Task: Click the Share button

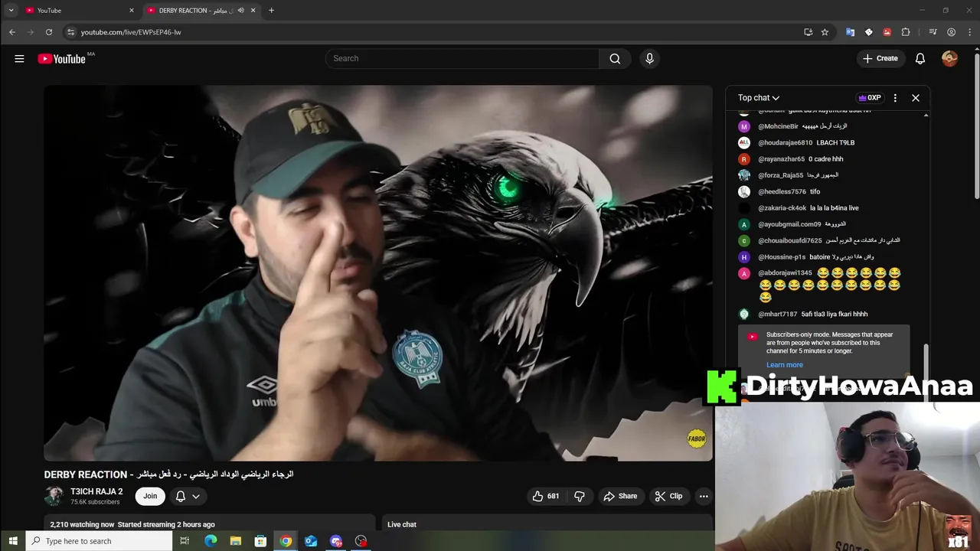Action: click(x=620, y=496)
